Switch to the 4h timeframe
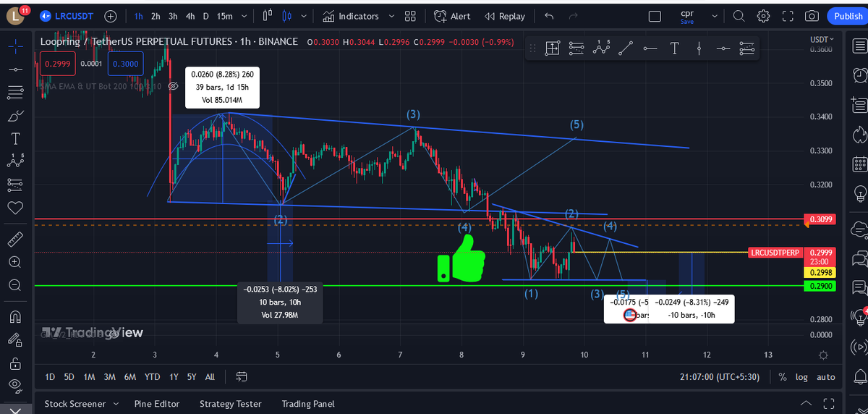The height and width of the screenshot is (414, 868). (190, 16)
